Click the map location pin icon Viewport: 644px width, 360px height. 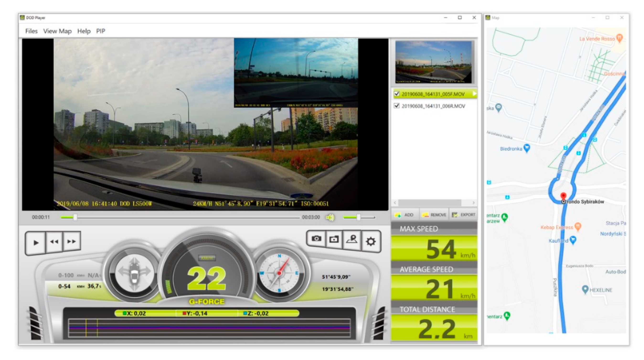click(x=352, y=239)
